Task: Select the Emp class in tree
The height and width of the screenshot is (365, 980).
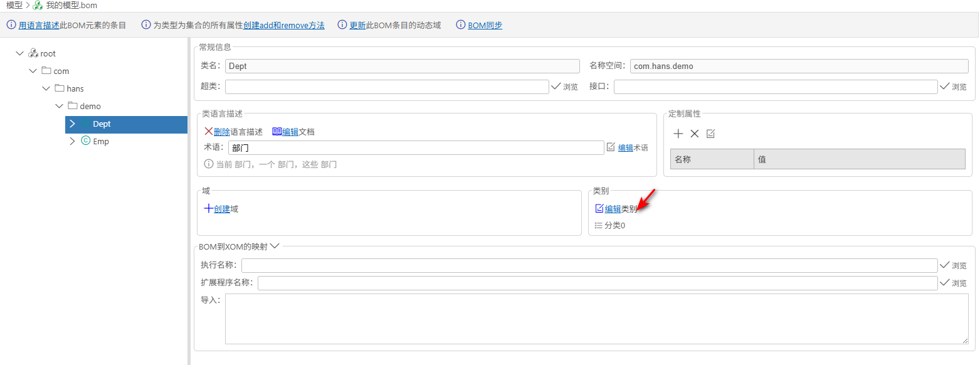Action: click(100, 142)
